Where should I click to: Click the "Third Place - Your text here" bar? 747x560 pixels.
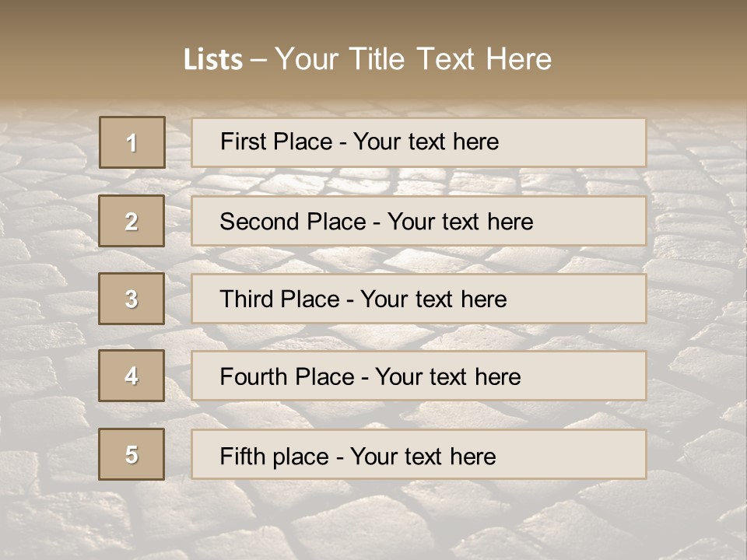419,299
